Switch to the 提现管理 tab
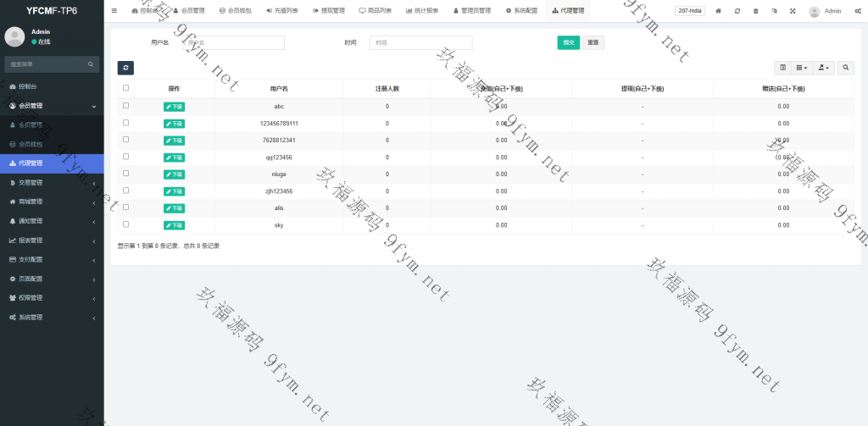Image resolution: width=868 pixels, height=426 pixels. coord(328,11)
